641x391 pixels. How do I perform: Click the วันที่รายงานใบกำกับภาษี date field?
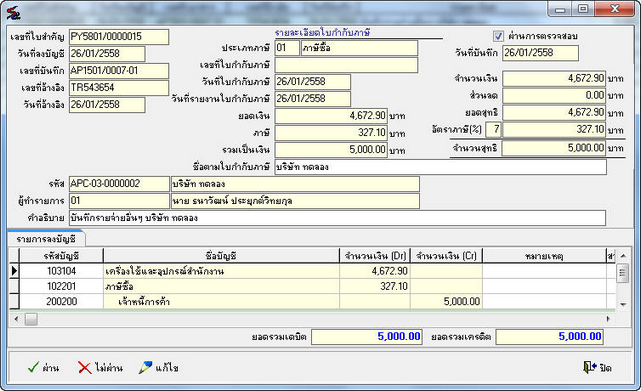click(313, 99)
